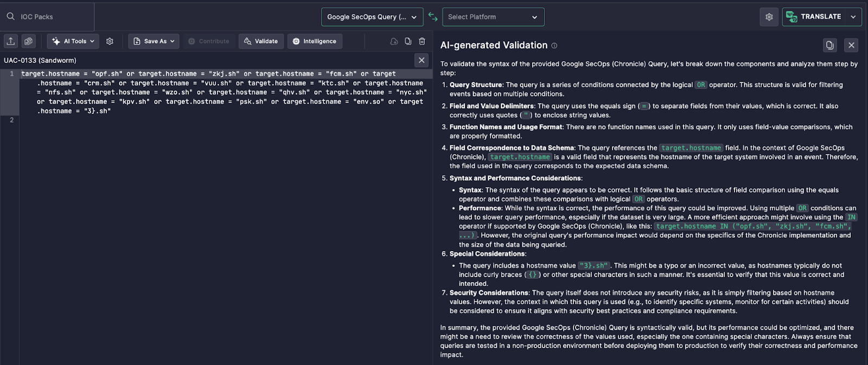Open the Intelligence panel
The width and height of the screenshot is (868, 365).
315,41
